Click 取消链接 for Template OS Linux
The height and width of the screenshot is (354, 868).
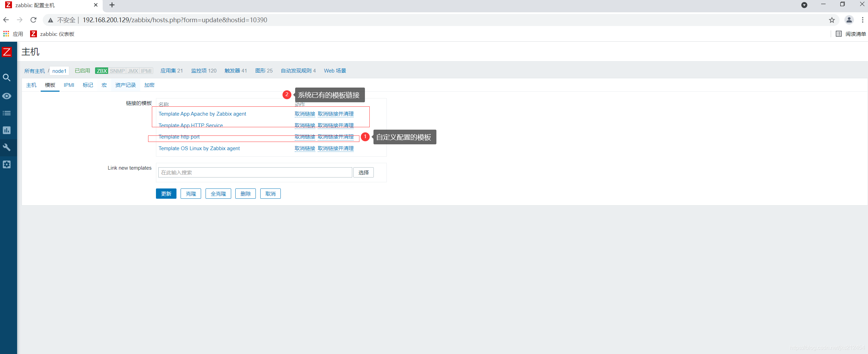305,148
